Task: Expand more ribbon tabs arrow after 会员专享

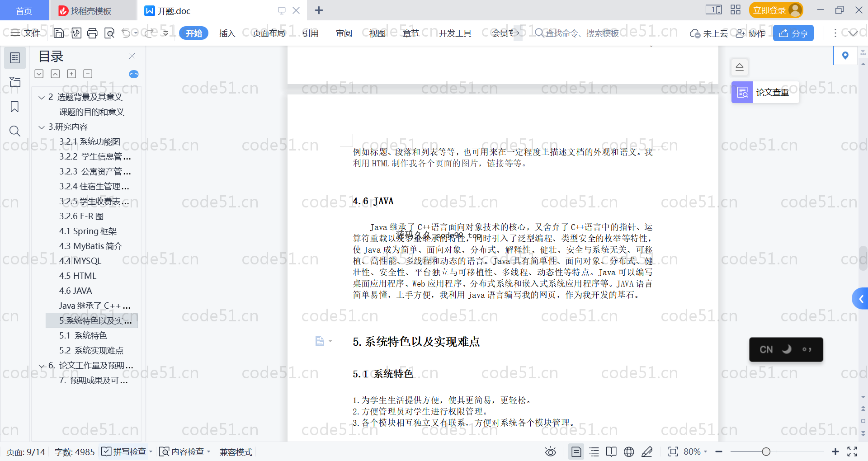Action: point(518,33)
